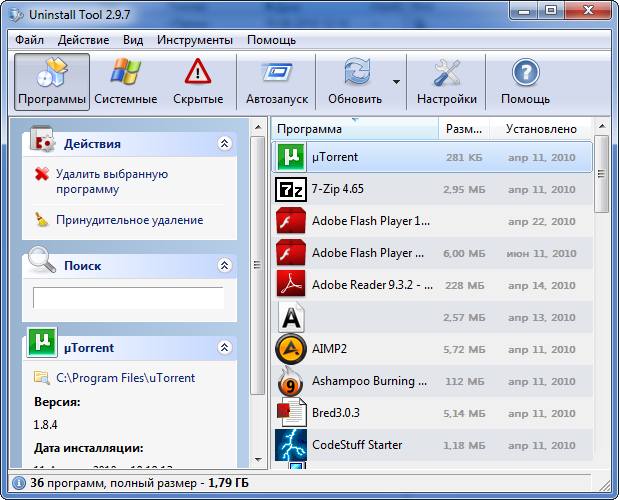619x500 pixels.
Task: Open the Автозапуск startup manager
Action: pos(277,82)
